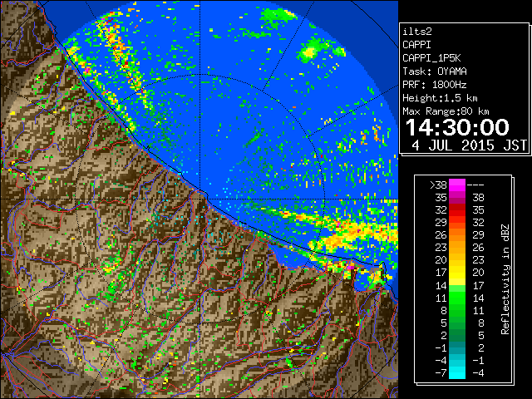Click the '>38' legend value
The height and width of the screenshot is (399, 532).
pos(438,185)
